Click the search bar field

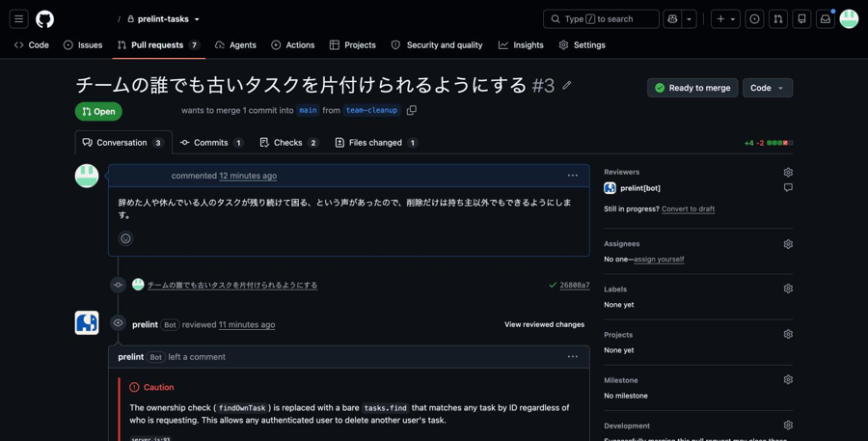601,19
